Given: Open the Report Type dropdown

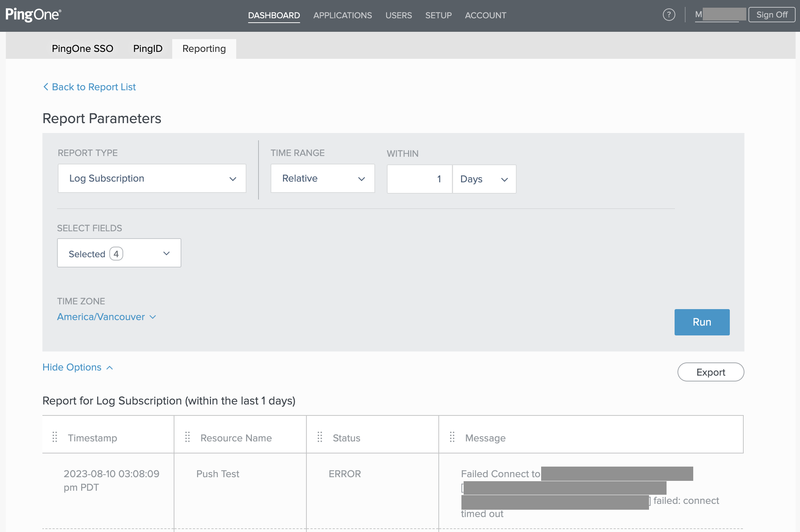Looking at the screenshot, I should [152, 178].
